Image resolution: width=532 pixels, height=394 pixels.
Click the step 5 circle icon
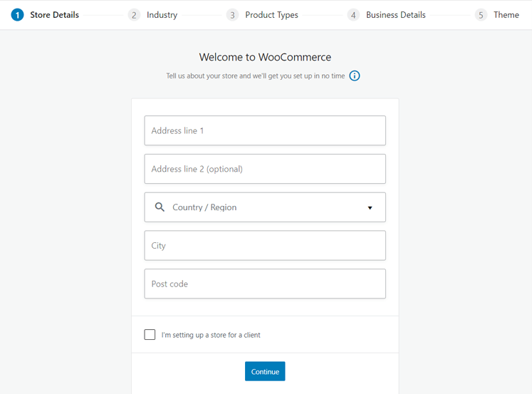481,15
